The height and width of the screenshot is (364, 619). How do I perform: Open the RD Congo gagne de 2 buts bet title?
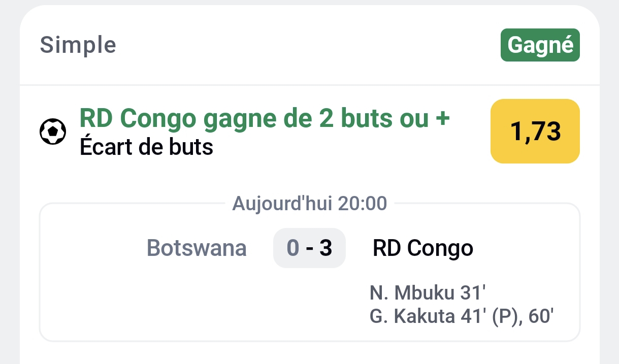tap(265, 119)
